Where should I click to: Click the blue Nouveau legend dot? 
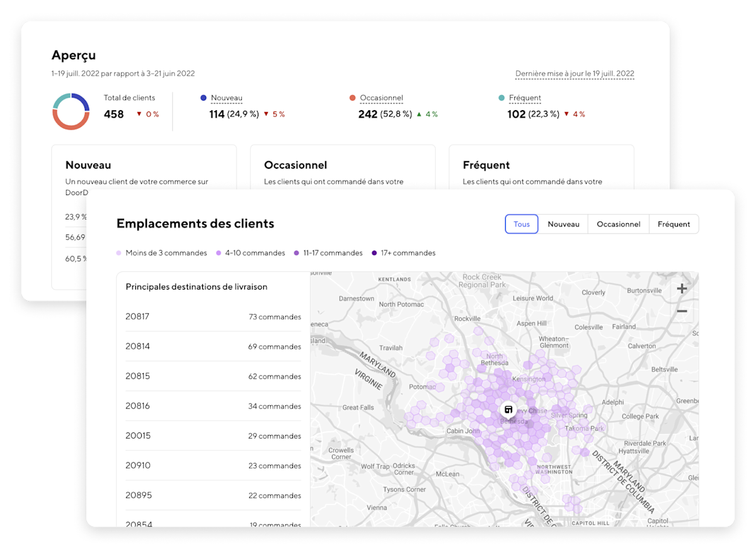[x=202, y=98]
